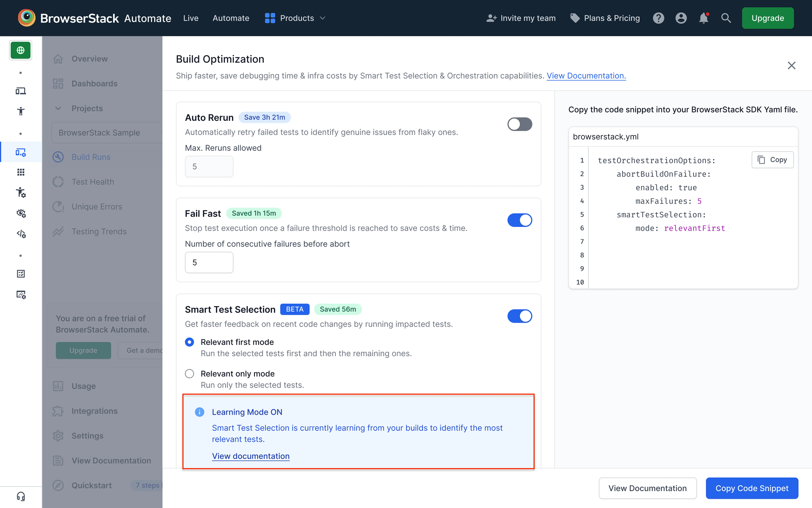Screen dimensions: 812x508
Task: Click the consecutive failures before abort field
Action: (209, 262)
